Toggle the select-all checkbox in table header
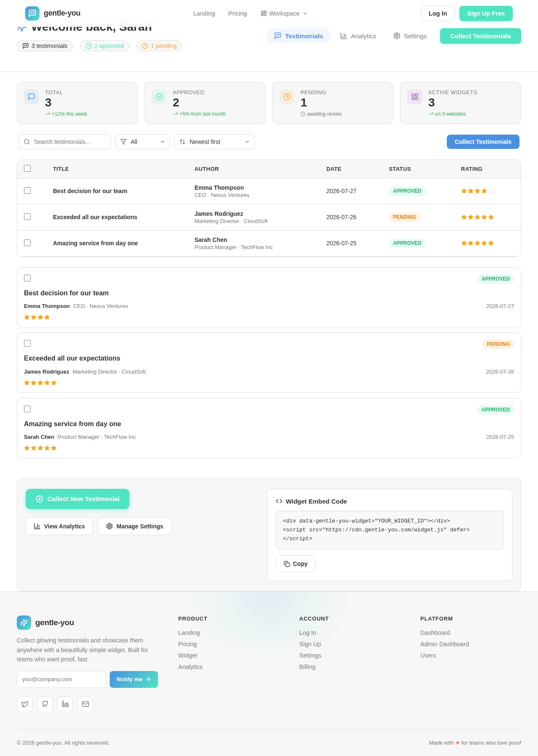Image resolution: width=538 pixels, height=756 pixels. coord(27,168)
